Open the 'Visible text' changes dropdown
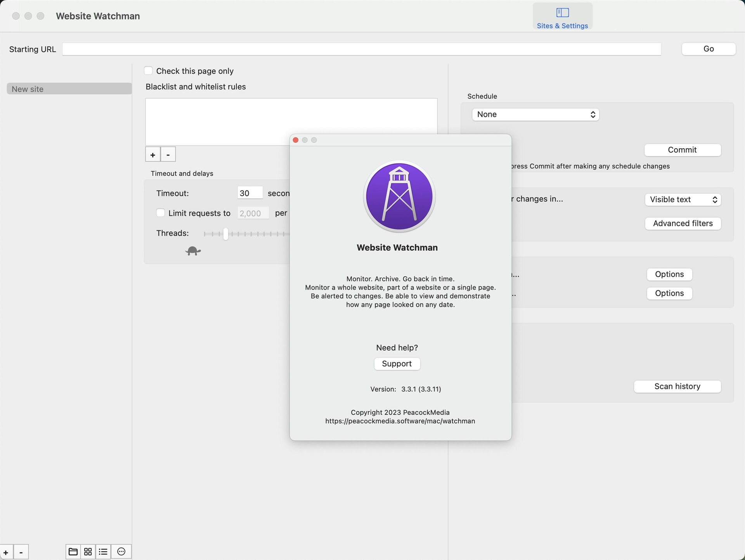This screenshot has height=560, width=745. (x=683, y=199)
